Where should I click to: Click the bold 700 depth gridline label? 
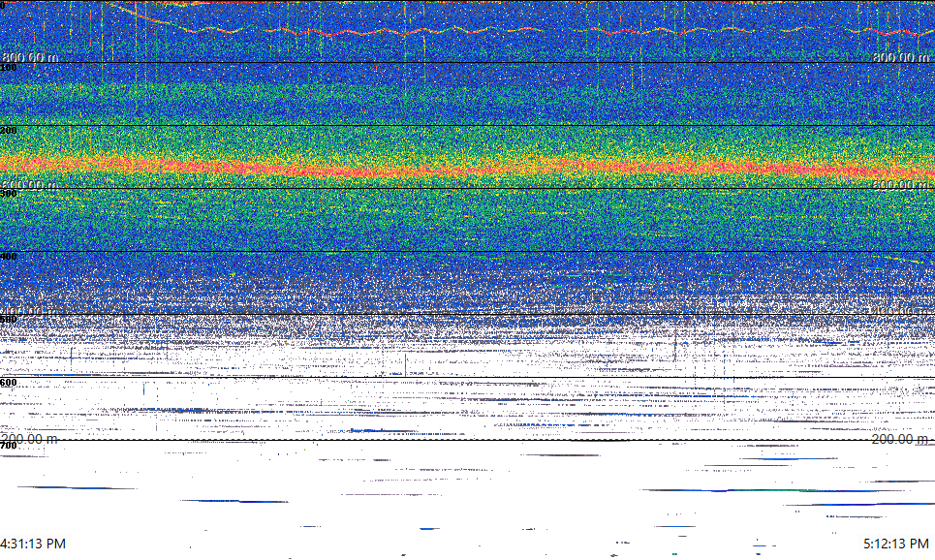click(x=9, y=446)
